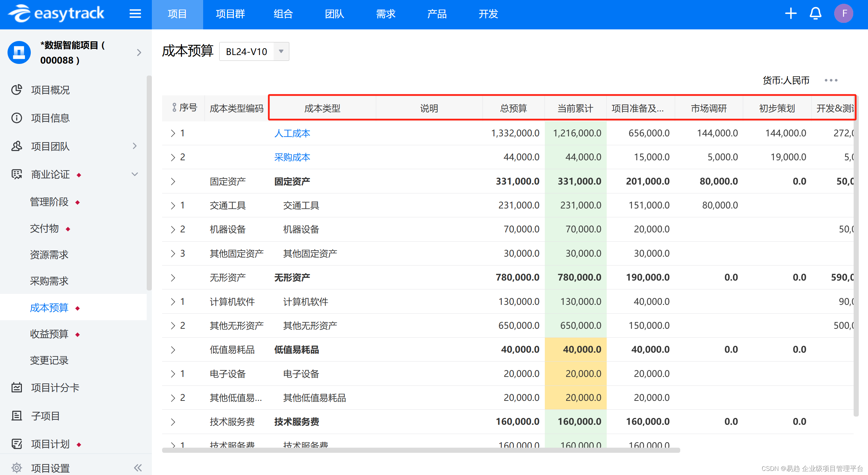Expand the 固定资产 row
Screen dimensions: 868x475
coord(173,181)
